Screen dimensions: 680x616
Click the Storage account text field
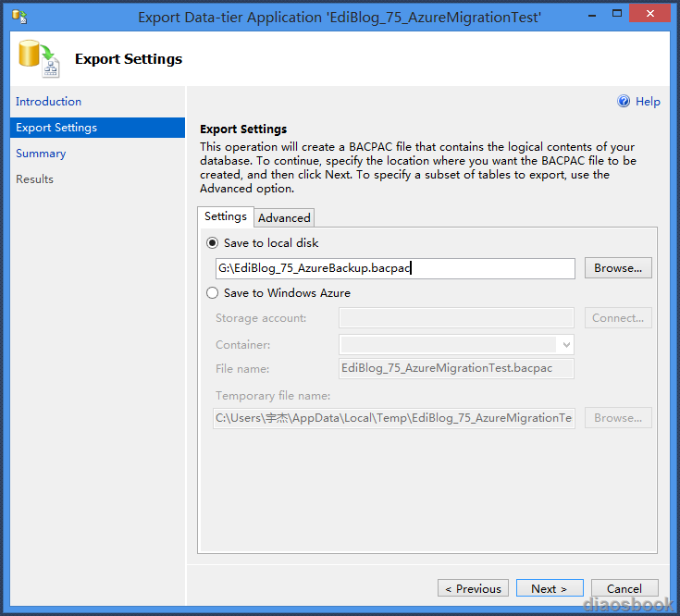[x=456, y=318]
